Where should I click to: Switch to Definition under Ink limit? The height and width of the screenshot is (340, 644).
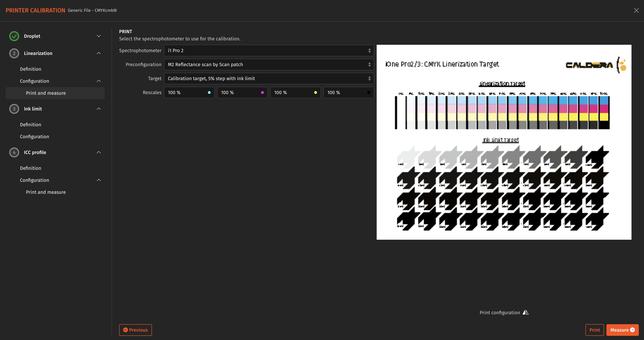pyautogui.click(x=31, y=124)
